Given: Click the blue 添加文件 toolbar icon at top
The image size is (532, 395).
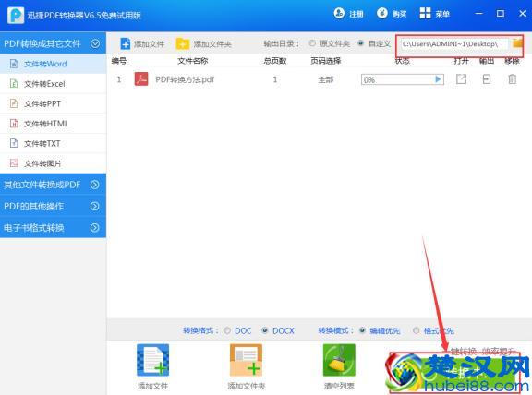Looking at the screenshot, I should pos(126,43).
